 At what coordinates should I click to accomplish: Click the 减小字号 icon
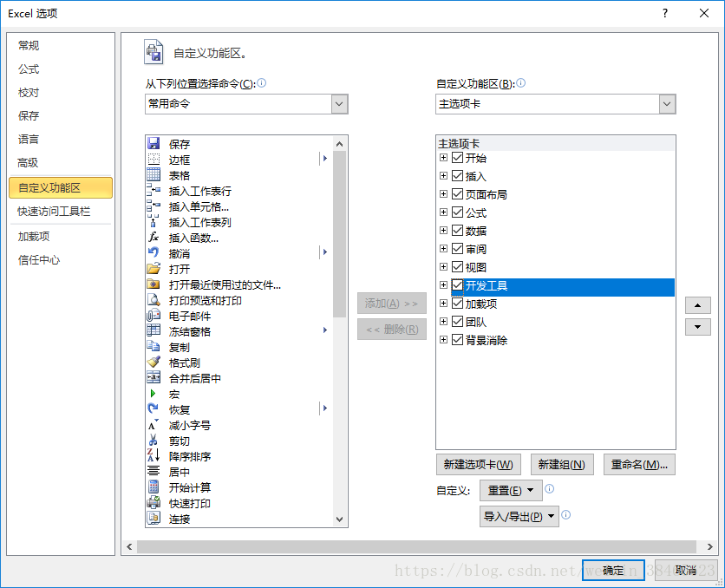point(153,425)
